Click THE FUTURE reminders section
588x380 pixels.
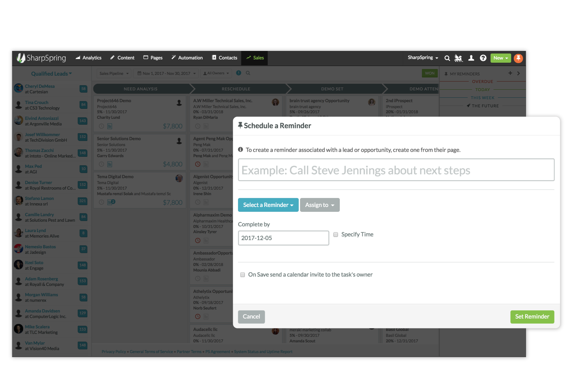[482, 106]
